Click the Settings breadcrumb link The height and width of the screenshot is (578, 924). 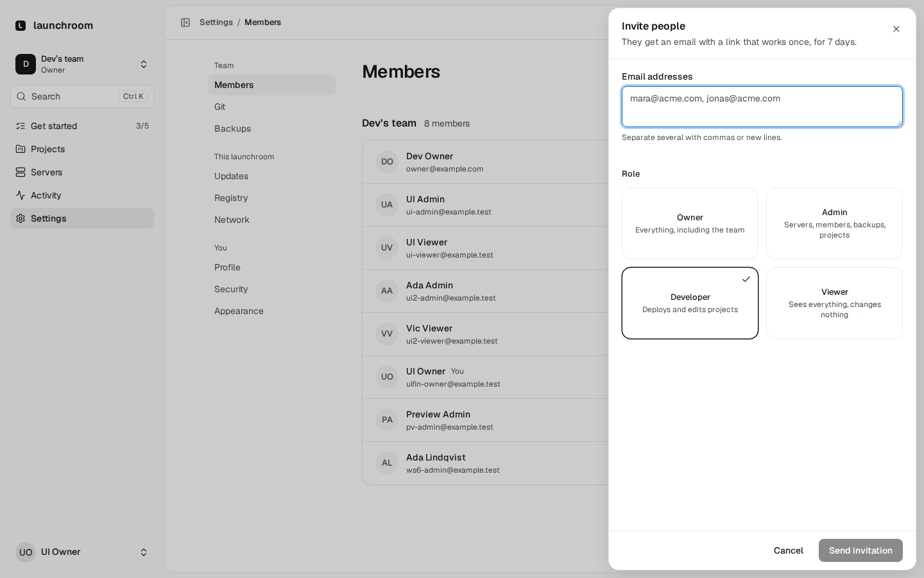[216, 22]
